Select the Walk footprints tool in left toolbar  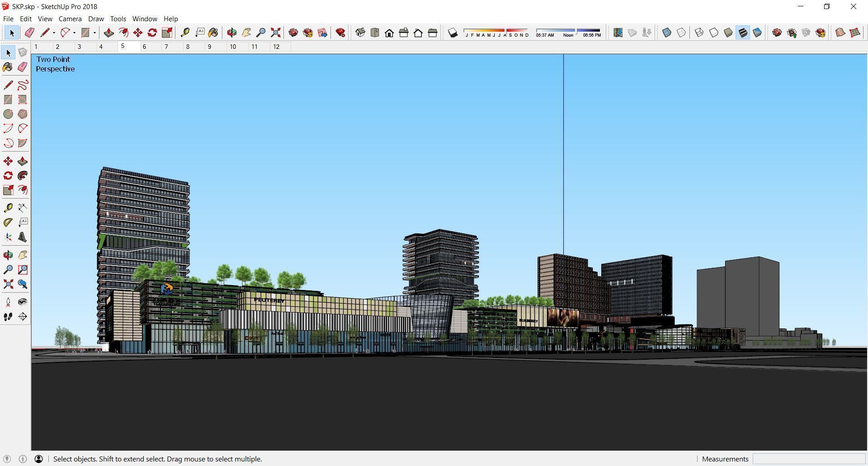coord(8,317)
